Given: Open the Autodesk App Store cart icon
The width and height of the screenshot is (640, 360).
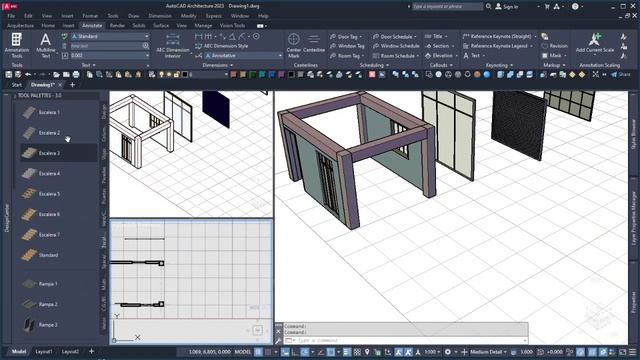Looking at the screenshot, I should pos(547,6).
